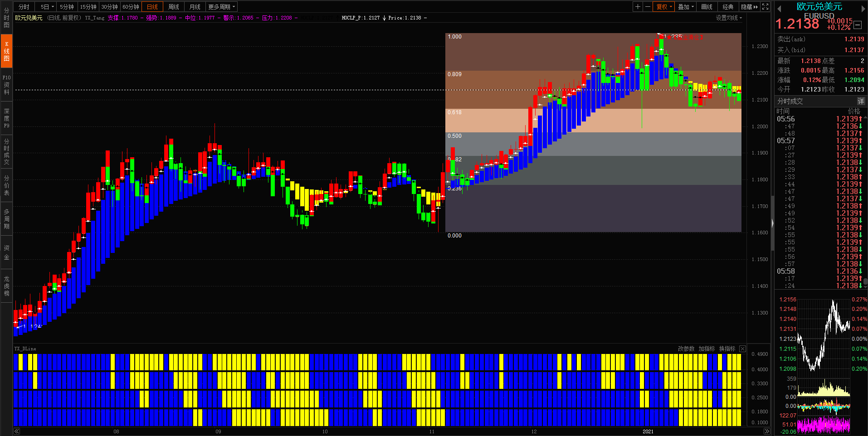Collapse quote panel with minus box icon
This screenshot has width=868, height=436.
point(858,25)
